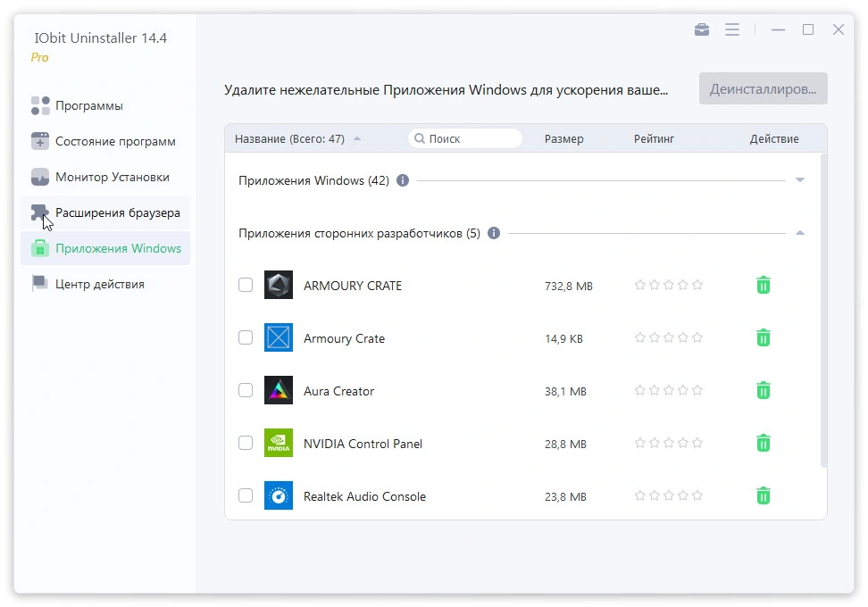Select the ARMOURY CRATE app name

pos(353,286)
